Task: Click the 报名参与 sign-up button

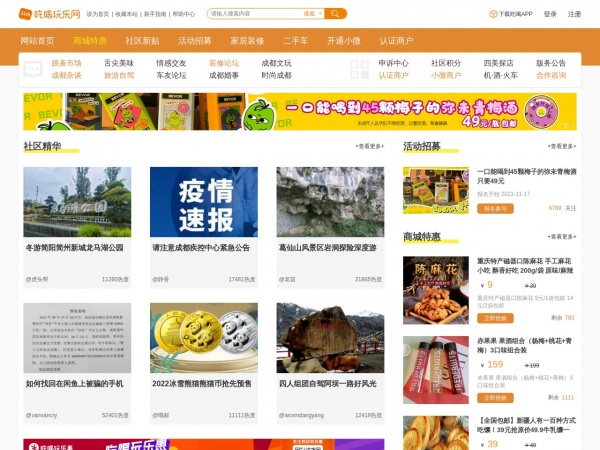Action: (495, 209)
